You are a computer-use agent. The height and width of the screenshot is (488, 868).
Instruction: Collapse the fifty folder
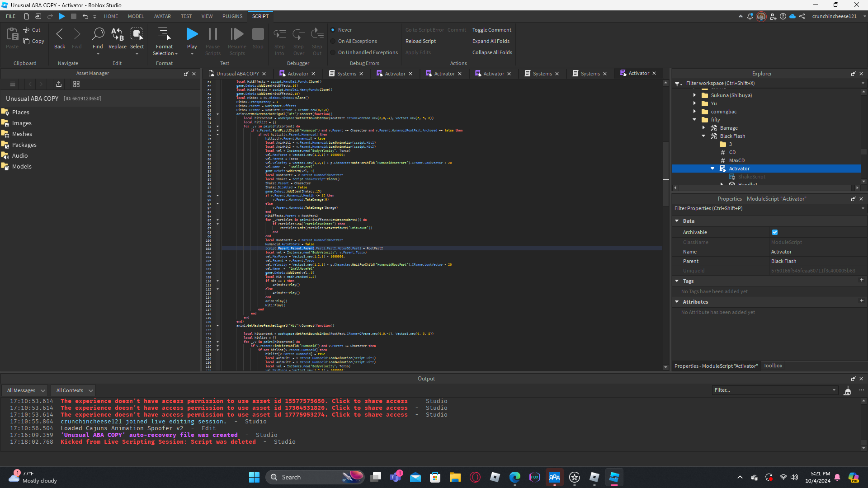[695, 120]
